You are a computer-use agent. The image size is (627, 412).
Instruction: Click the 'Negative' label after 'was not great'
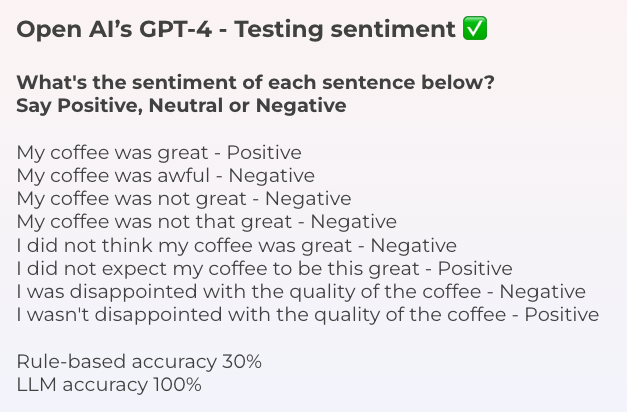308,199
